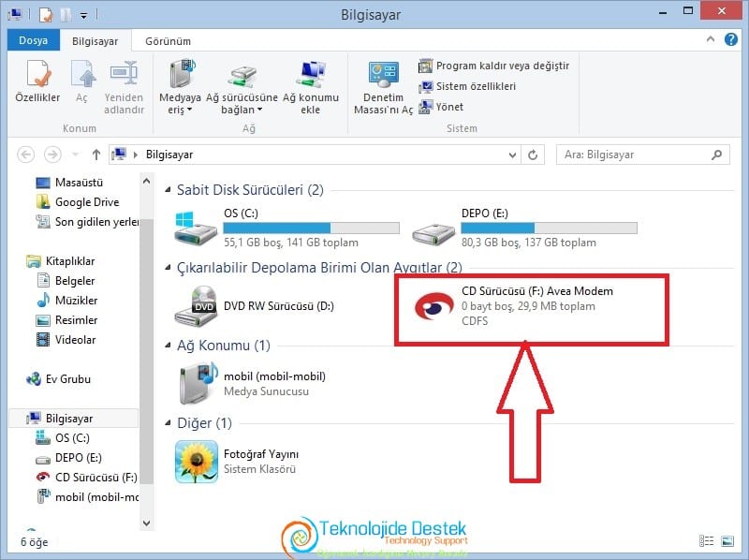
Task: Select the DVD RW Sürücüsü (D:) icon
Action: pos(197,306)
